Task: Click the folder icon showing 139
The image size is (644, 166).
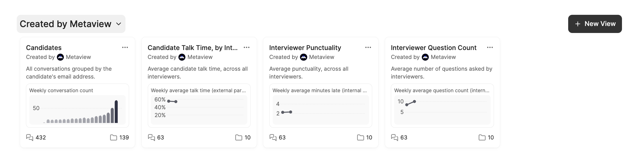Action: [113, 137]
